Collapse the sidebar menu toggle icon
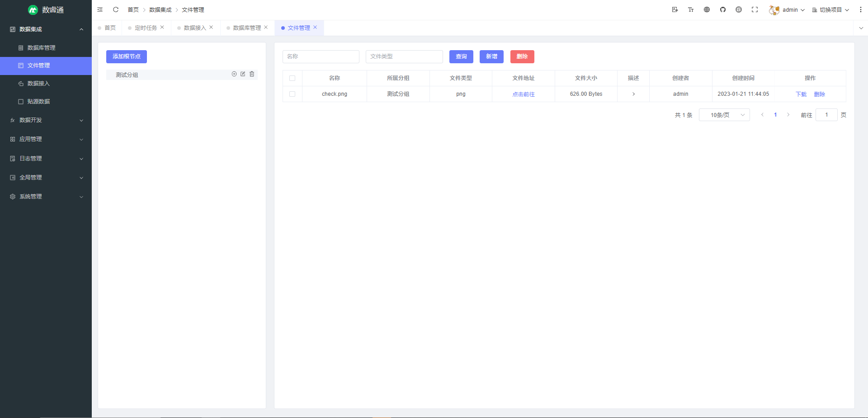 pyautogui.click(x=100, y=9)
